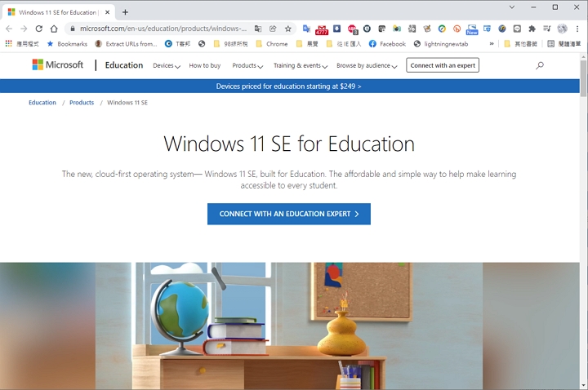
Task: Click the browser home icon
Action: pyautogui.click(x=54, y=29)
